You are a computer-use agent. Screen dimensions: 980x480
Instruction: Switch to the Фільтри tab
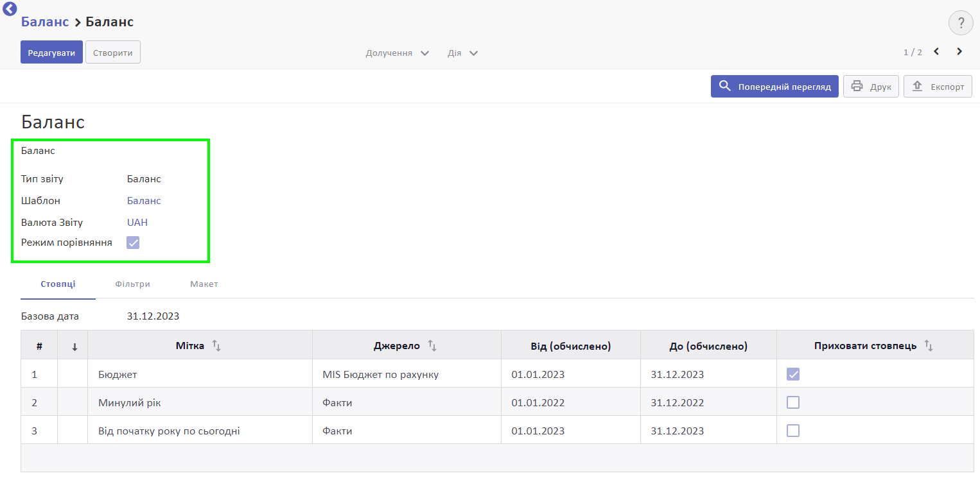point(133,284)
